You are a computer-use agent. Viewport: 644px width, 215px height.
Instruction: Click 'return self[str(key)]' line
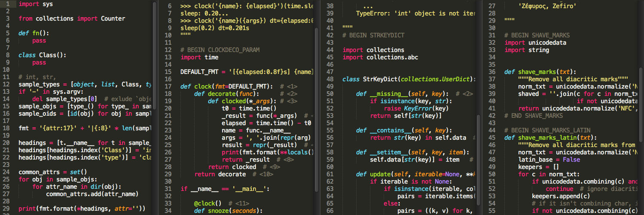pos(406,116)
